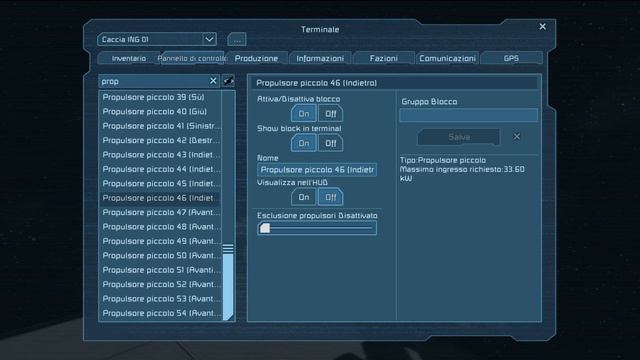The width and height of the screenshot is (640, 360).
Task: Clear the Gruppo Blocco name with X
Action: click(x=517, y=136)
